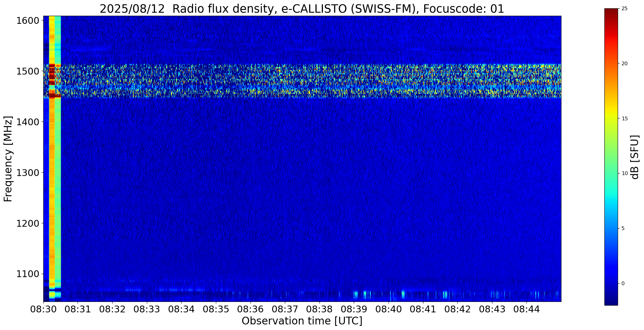Click the colorbar tick value 10
The height and width of the screenshot is (330, 644).
[x=624, y=173]
